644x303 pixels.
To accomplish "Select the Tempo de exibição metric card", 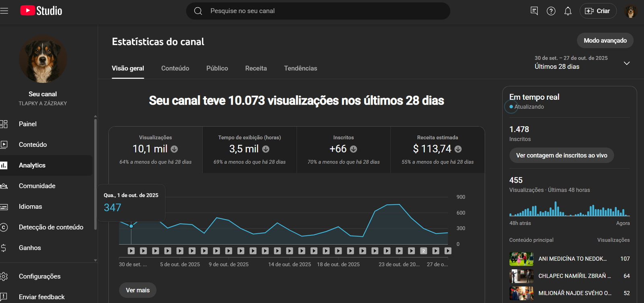I will point(249,150).
